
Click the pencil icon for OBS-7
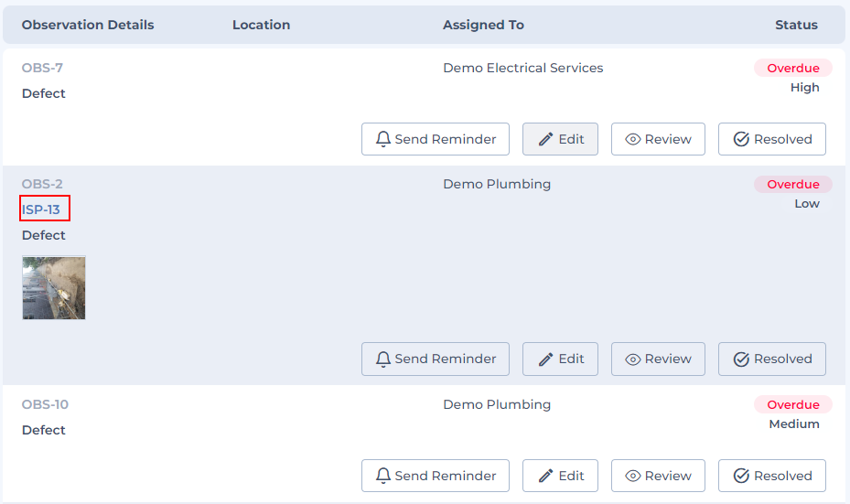click(546, 139)
